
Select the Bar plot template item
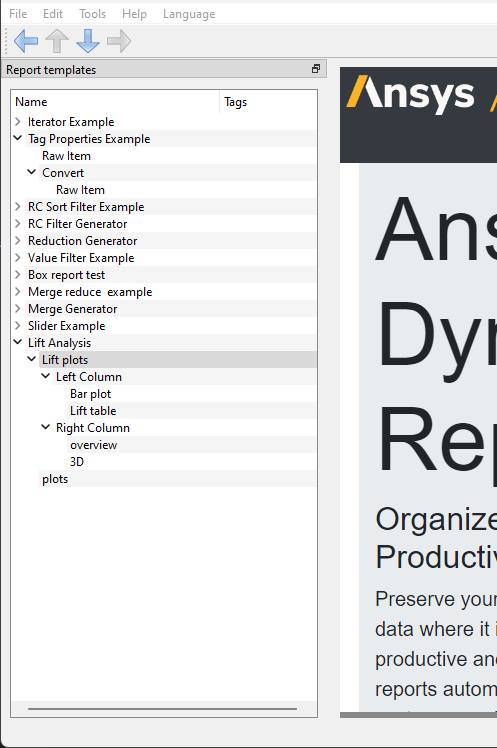click(x=91, y=394)
